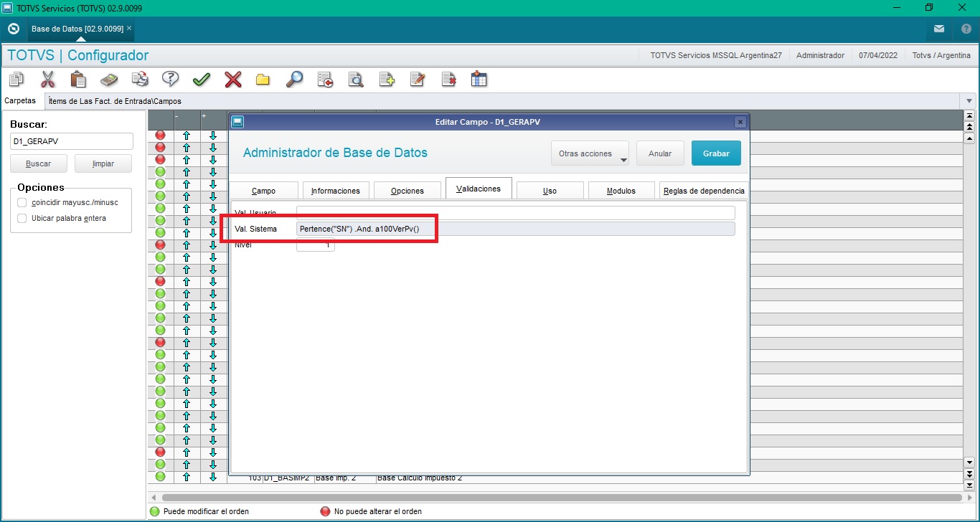Screen dimensions: 980x522
Task: Click the Nivel input field
Action: click(x=315, y=245)
